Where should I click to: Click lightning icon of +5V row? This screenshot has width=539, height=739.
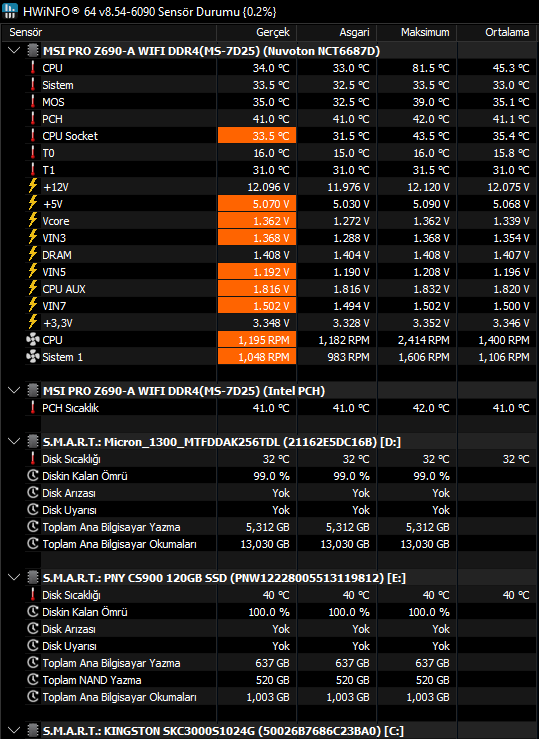tap(33, 203)
